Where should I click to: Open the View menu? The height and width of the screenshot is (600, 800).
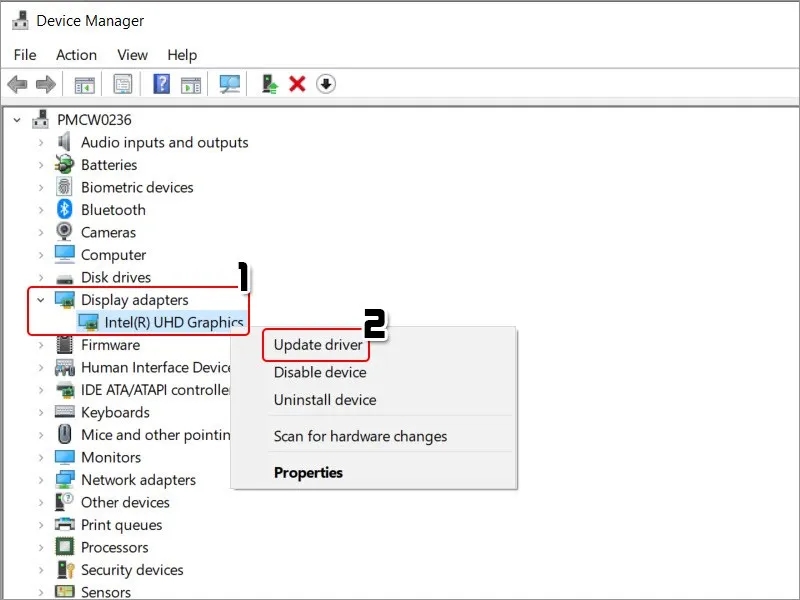click(x=132, y=55)
